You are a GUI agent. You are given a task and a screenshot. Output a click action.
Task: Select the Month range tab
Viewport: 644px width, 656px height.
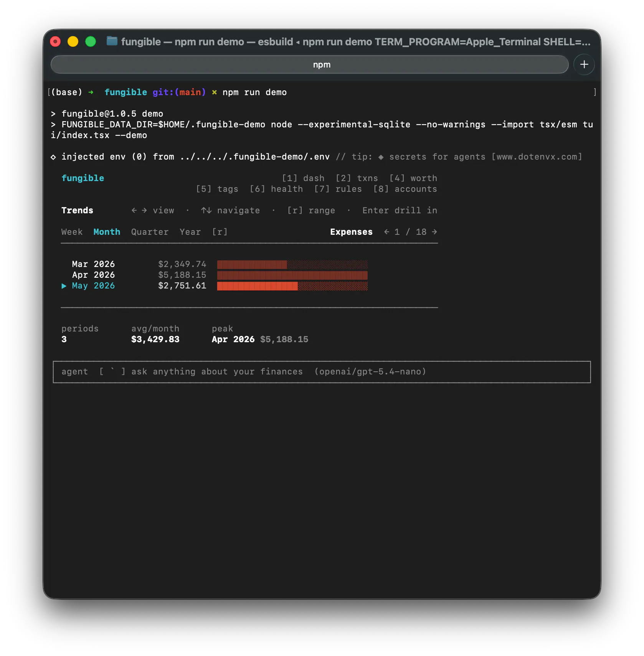107,232
